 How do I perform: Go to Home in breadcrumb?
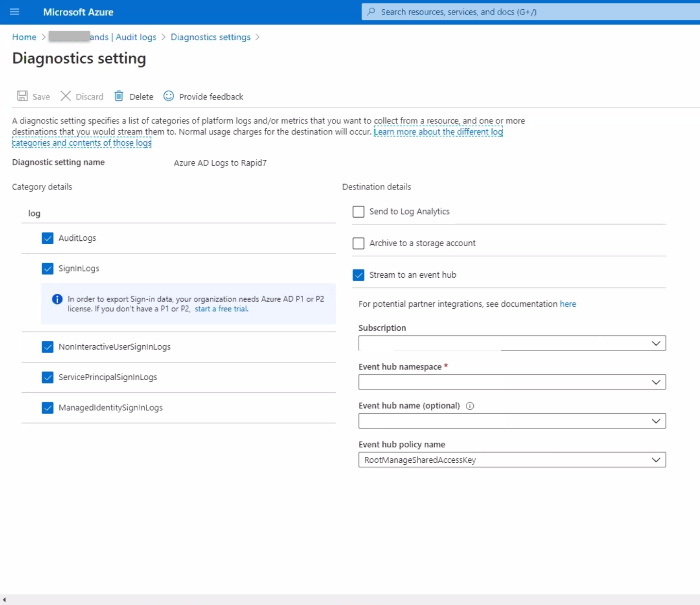click(24, 37)
